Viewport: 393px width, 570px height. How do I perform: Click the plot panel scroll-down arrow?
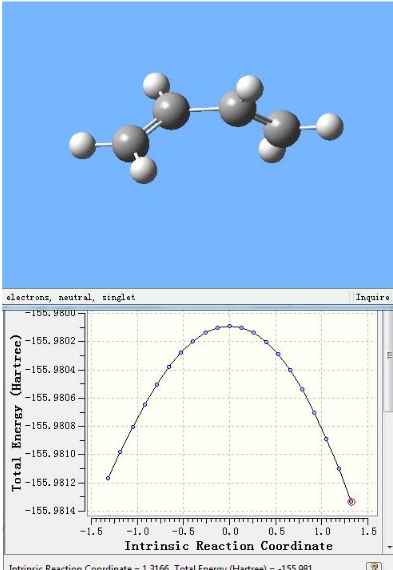(x=389, y=547)
